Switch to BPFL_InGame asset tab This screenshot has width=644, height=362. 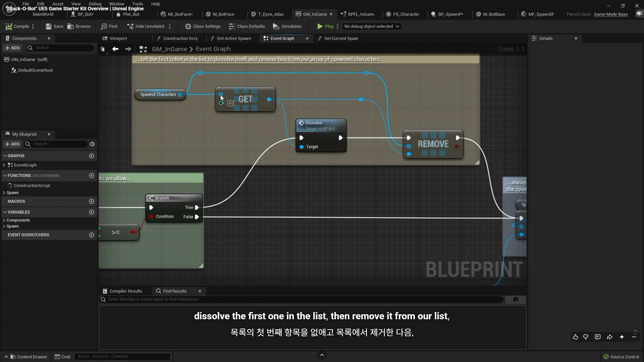coord(361,14)
